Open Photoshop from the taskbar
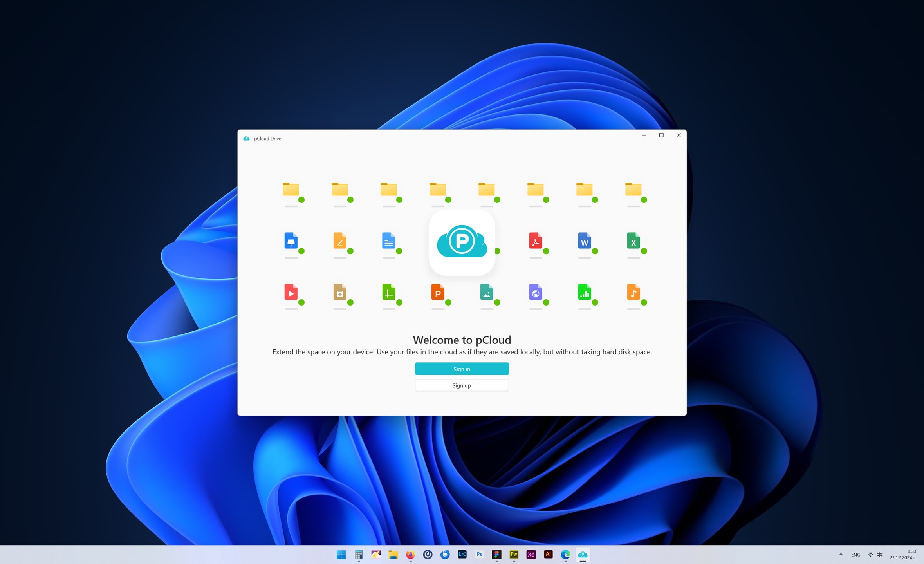The width and height of the screenshot is (924, 564). 479,554
